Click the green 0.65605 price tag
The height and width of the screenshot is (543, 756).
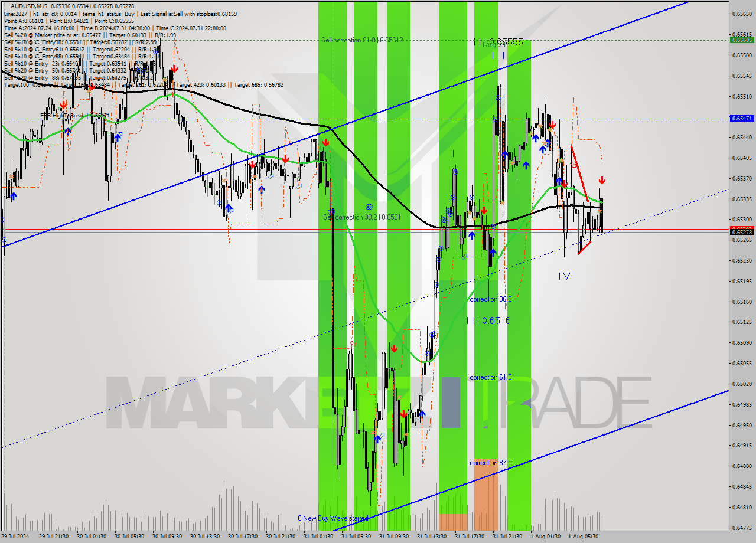click(741, 40)
